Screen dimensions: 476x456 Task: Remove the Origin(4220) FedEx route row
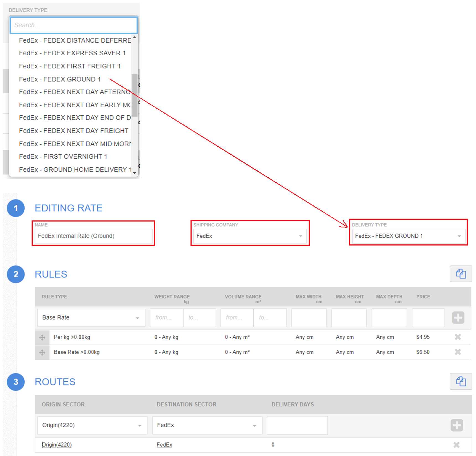tap(456, 445)
